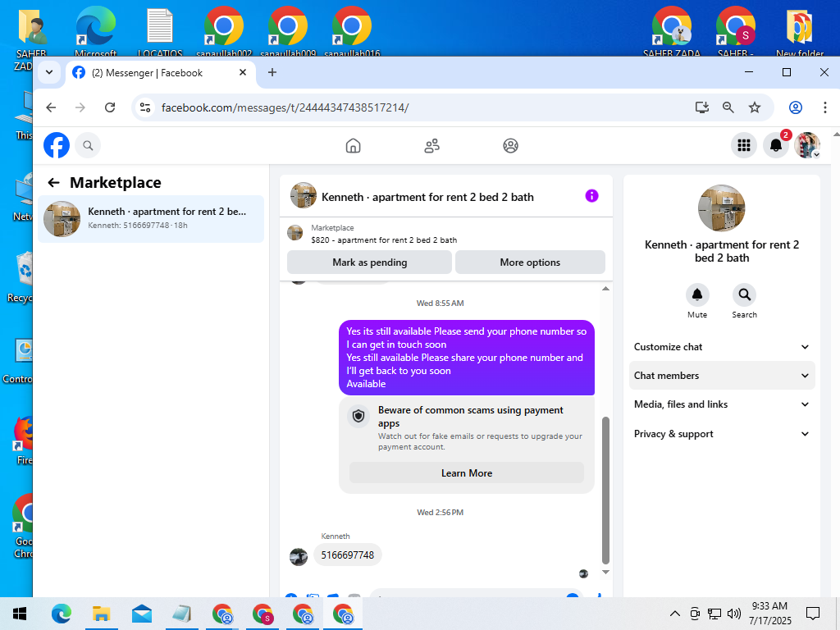Expand Media, files and links section

[x=722, y=404]
